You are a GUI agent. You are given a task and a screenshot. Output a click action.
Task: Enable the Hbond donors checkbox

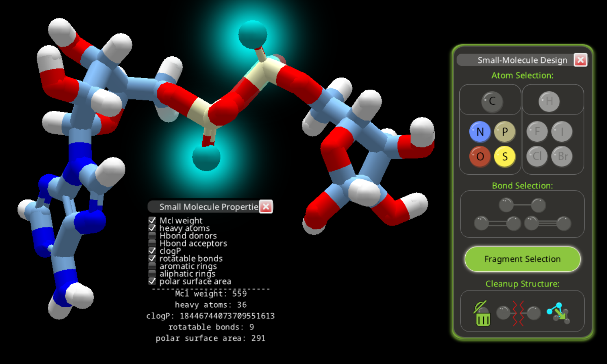tap(152, 236)
